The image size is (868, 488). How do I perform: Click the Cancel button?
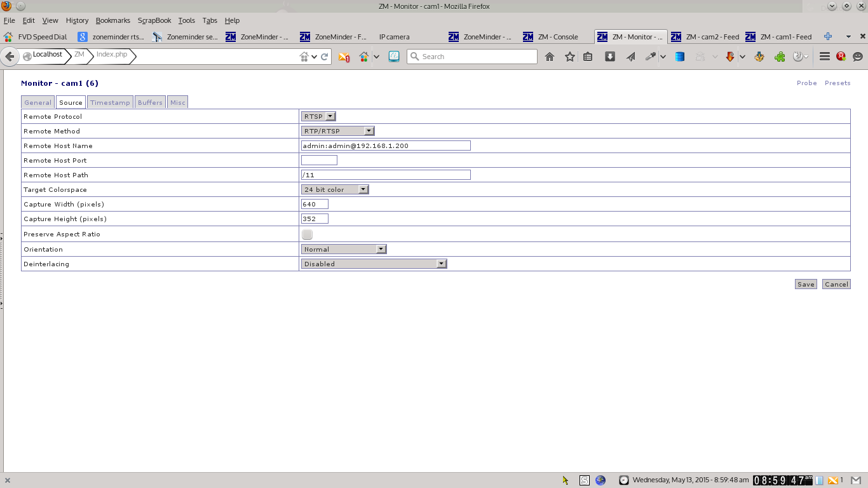pyautogui.click(x=836, y=284)
